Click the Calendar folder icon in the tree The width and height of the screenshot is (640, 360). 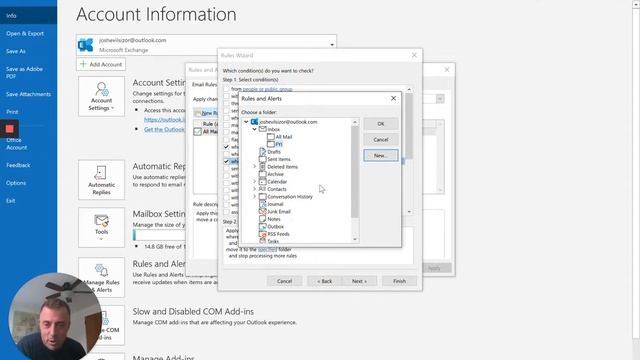[262, 181]
